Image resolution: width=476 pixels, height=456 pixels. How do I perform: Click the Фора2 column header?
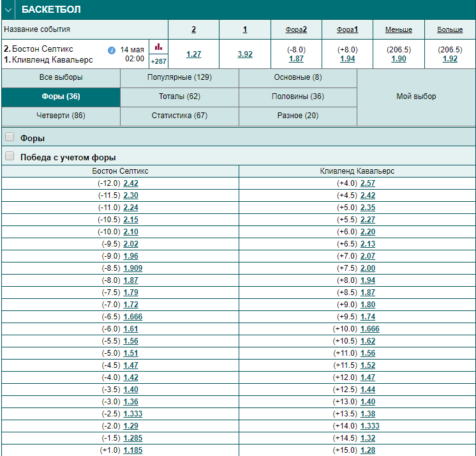(296, 29)
